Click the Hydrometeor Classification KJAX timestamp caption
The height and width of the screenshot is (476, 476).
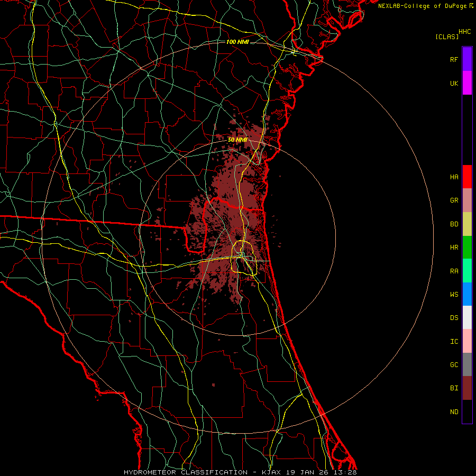coord(240,472)
